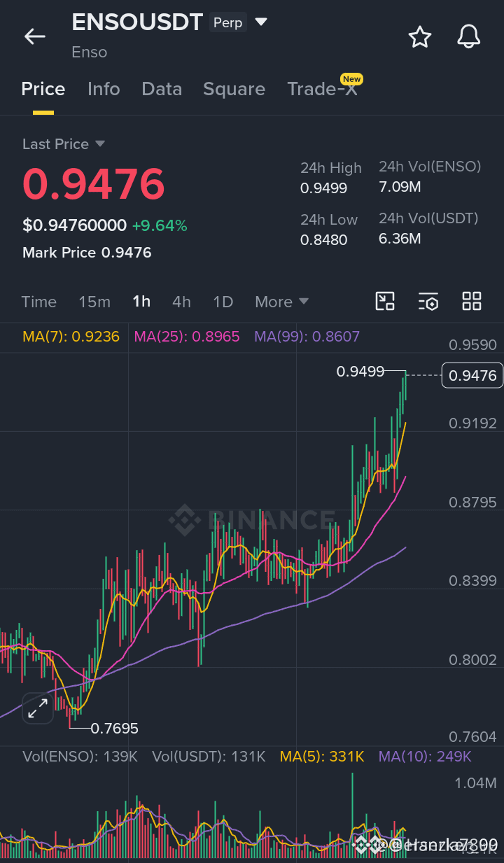504x863 pixels.
Task: Tap the 0.9590 price axis label
Action: click(x=472, y=345)
